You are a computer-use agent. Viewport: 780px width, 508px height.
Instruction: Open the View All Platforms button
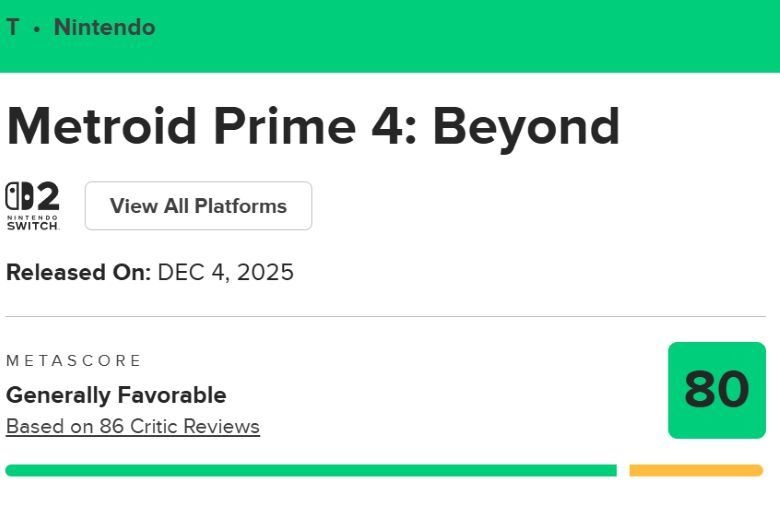198,206
